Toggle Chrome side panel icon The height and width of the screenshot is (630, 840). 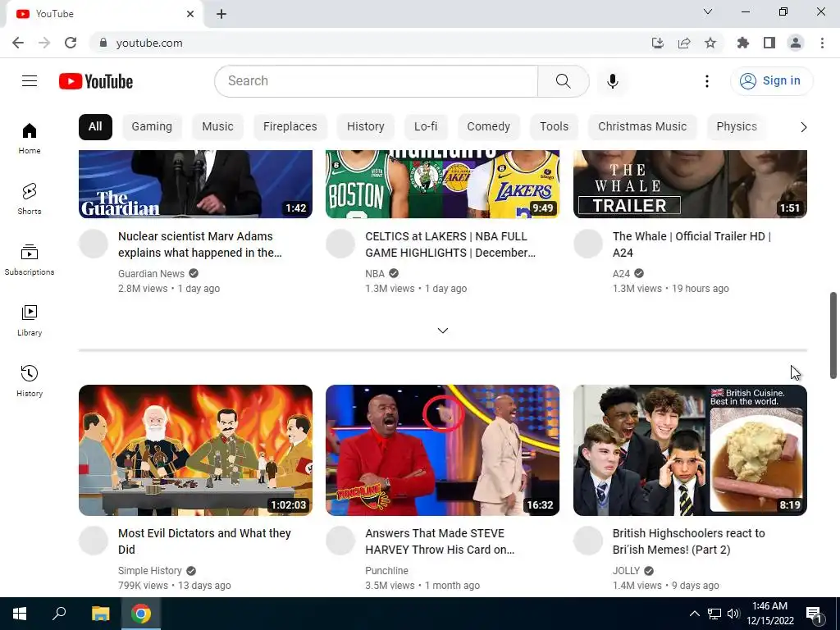(x=769, y=43)
